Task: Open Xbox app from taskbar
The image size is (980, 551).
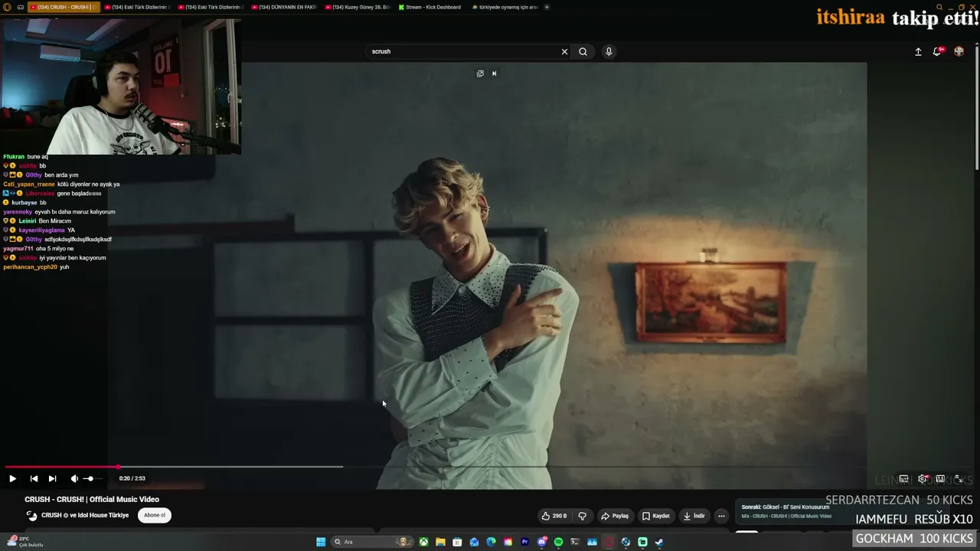Action: 423,542
